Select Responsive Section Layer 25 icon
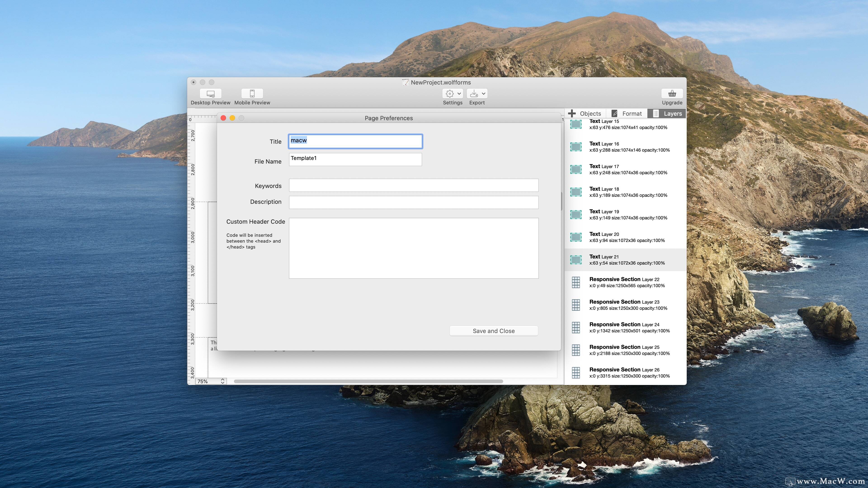Viewport: 868px width, 488px height. (576, 350)
